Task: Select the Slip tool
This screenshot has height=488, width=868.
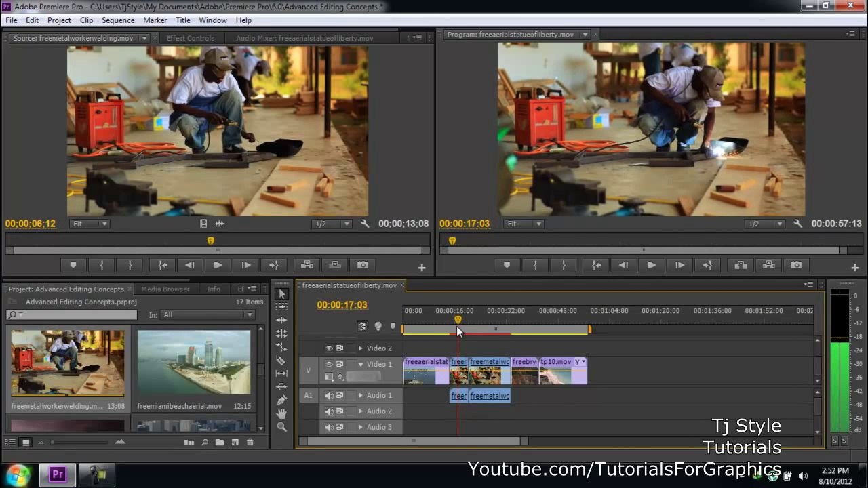Action: pyautogui.click(x=282, y=373)
